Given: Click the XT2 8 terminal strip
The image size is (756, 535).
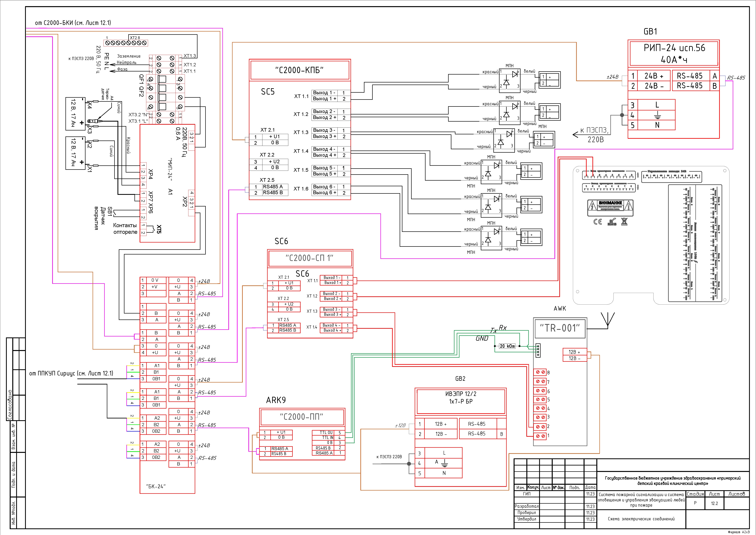Looking at the screenshot, I should (x=126, y=43).
